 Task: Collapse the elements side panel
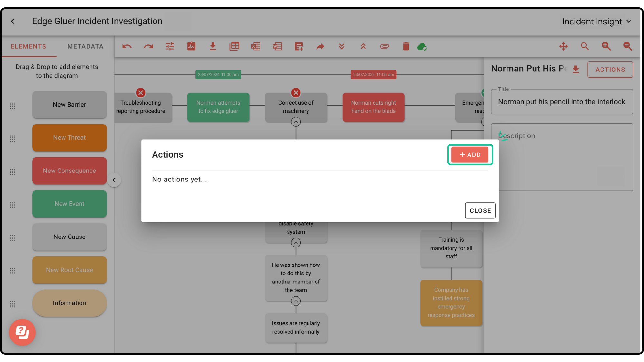[x=114, y=180]
